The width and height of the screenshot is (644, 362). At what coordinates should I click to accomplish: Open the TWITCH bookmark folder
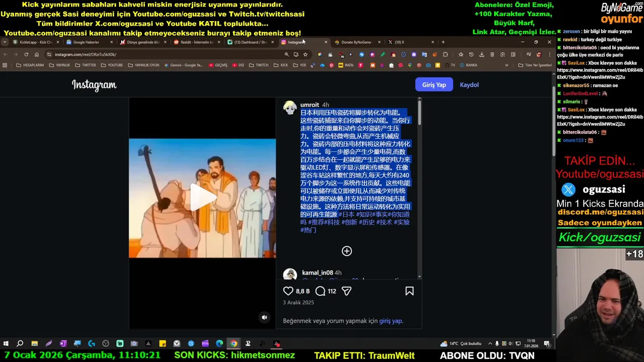coord(259,65)
